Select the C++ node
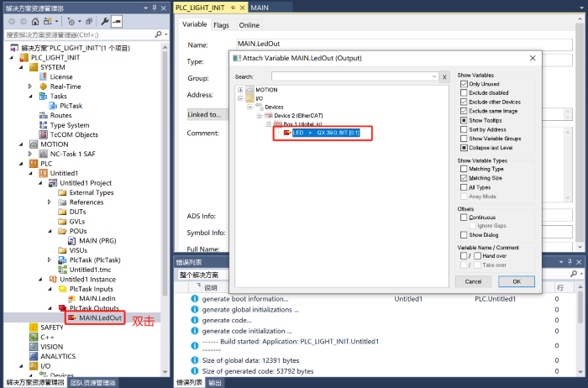This screenshot has height=388, width=588. pos(47,337)
